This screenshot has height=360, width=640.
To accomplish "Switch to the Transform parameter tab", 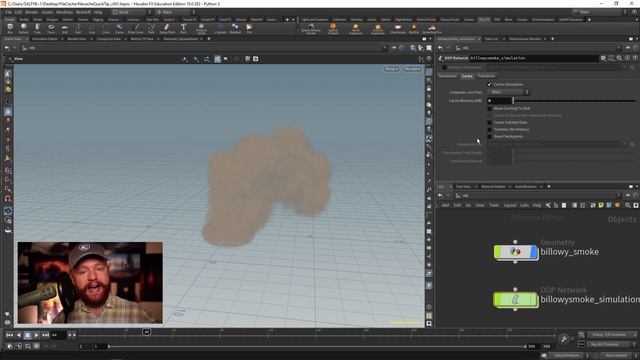I will 486,76.
